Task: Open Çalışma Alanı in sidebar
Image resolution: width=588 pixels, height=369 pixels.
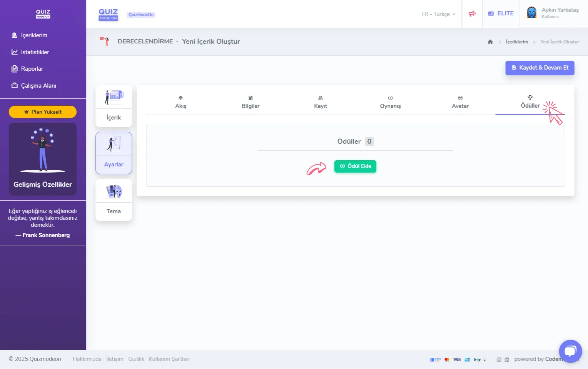Action: click(38, 86)
